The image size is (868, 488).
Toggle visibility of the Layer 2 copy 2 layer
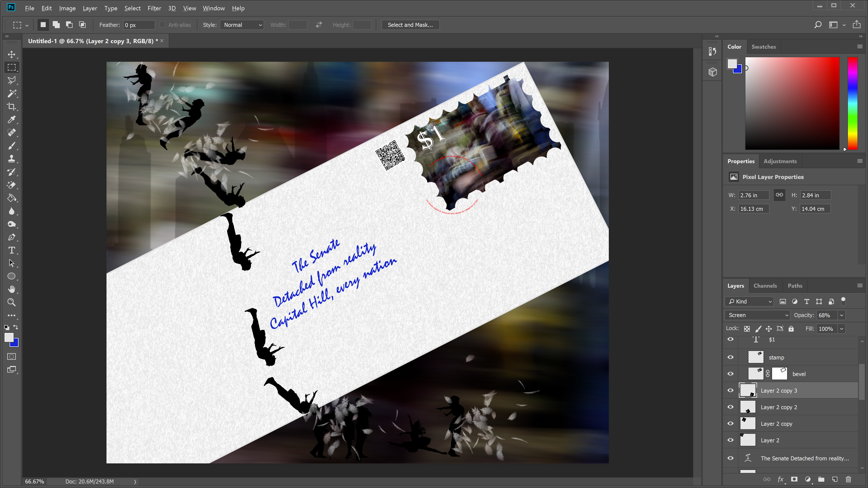tap(731, 407)
